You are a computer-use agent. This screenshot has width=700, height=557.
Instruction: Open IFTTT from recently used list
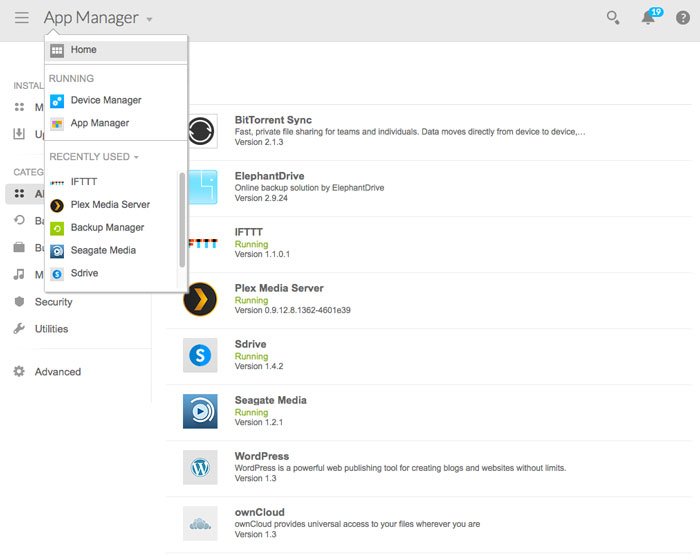pyautogui.click(x=84, y=181)
